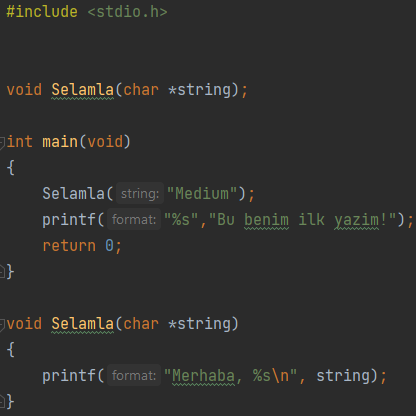The width and height of the screenshot is (416, 416).
Task: Click the Selamla call inside main
Action: pyautogui.click(x=73, y=194)
